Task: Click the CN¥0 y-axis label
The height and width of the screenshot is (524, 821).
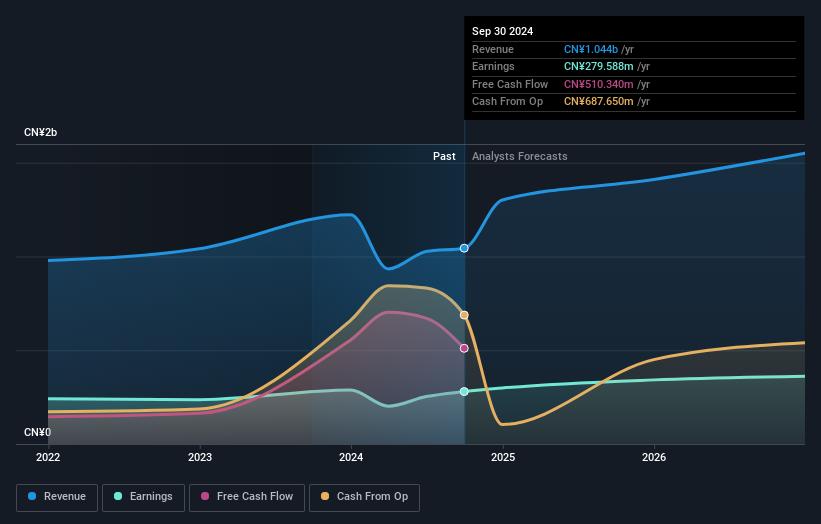Action: [x=37, y=432]
